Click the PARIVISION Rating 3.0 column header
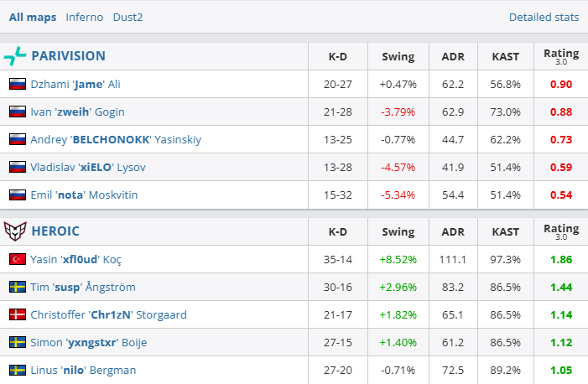 click(x=561, y=56)
